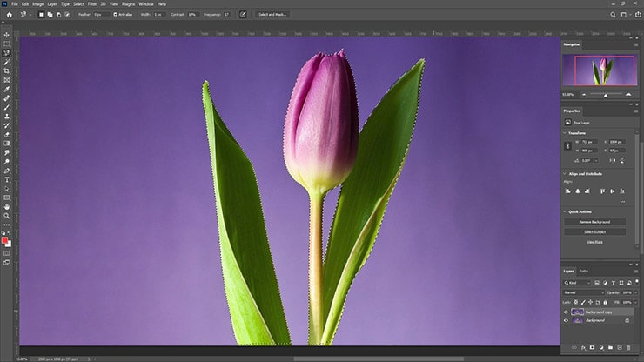The height and width of the screenshot is (362, 644).
Task: Click the Zoom tool in the toolbar
Action: pos(7,216)
